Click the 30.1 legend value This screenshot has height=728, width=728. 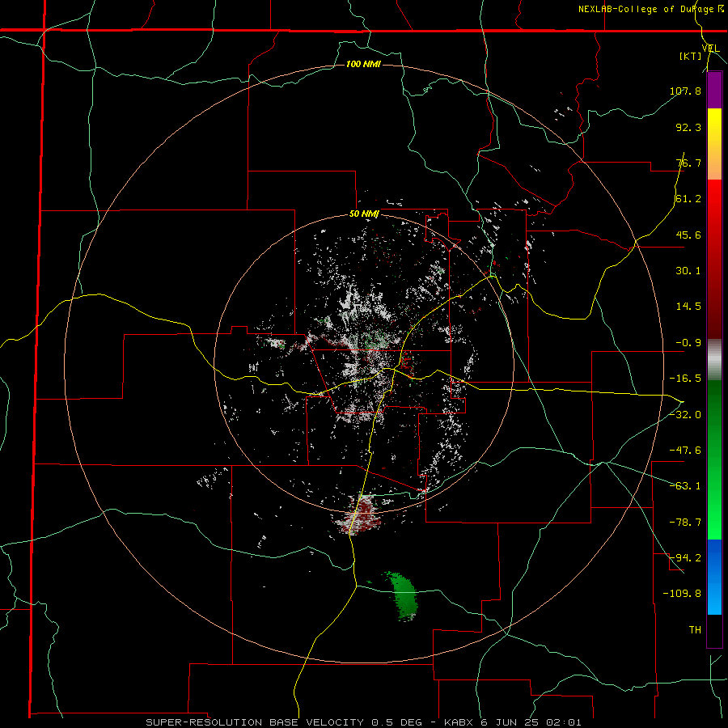(688, 271)
